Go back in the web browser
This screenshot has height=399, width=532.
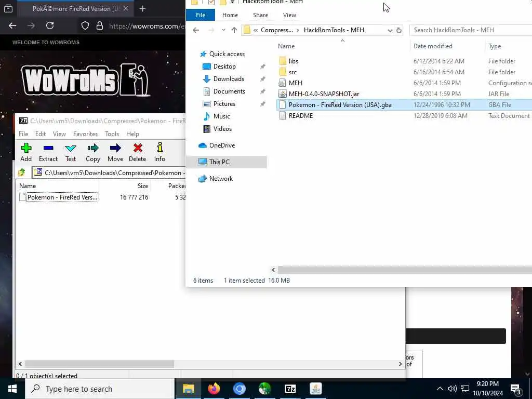12,25
